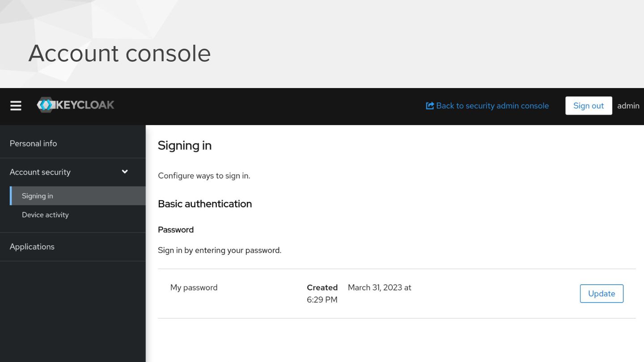Click Update button for My password

click(601, 294)
